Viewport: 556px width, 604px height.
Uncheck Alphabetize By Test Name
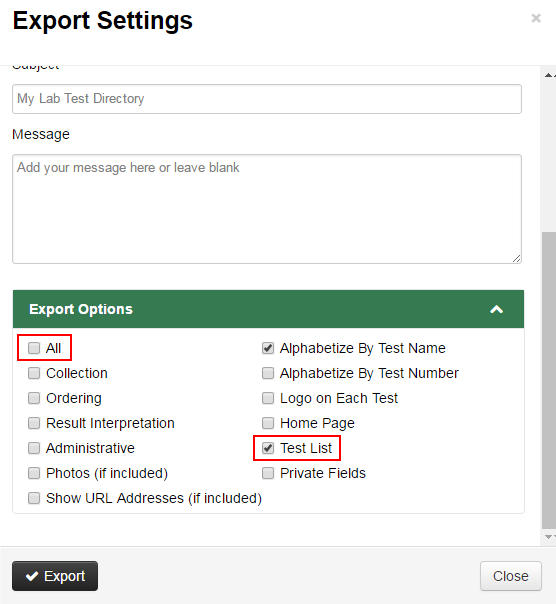[268, 348]
